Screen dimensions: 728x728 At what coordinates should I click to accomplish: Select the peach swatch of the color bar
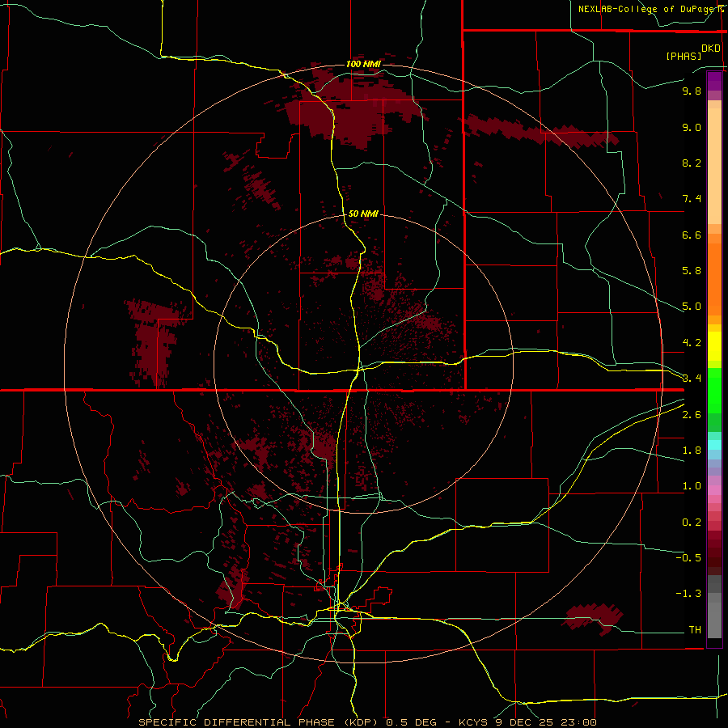point(714,166)
